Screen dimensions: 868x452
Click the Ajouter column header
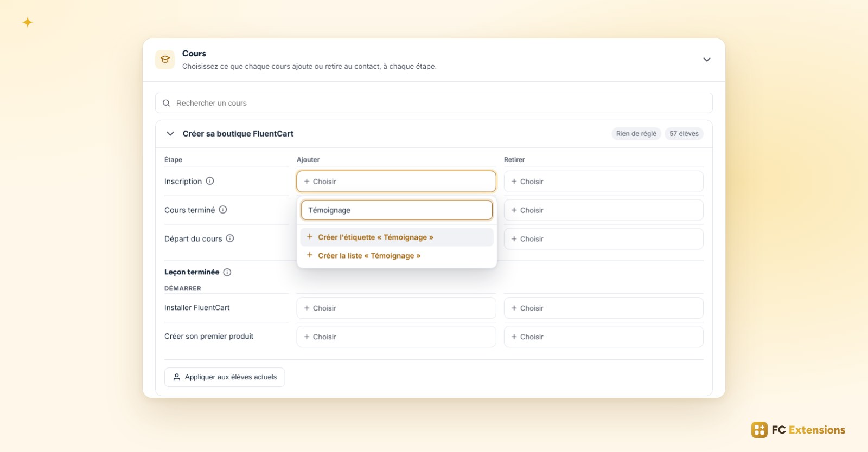[x=308, y=159]
